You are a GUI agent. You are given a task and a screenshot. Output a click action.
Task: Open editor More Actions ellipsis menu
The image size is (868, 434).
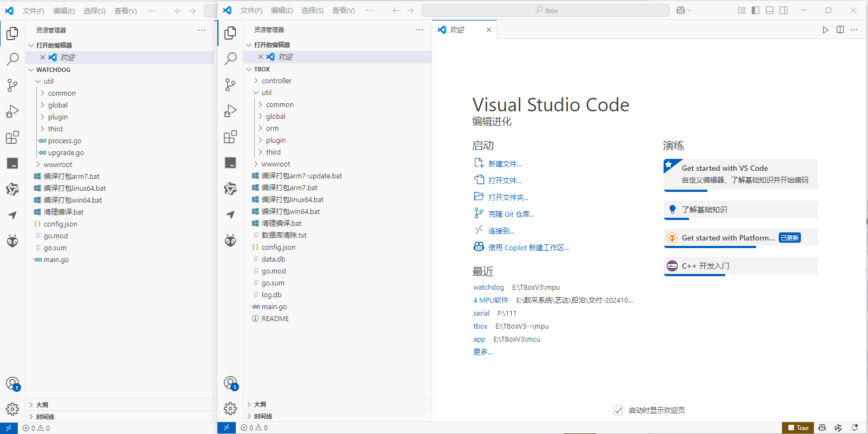tap(854, 30)
